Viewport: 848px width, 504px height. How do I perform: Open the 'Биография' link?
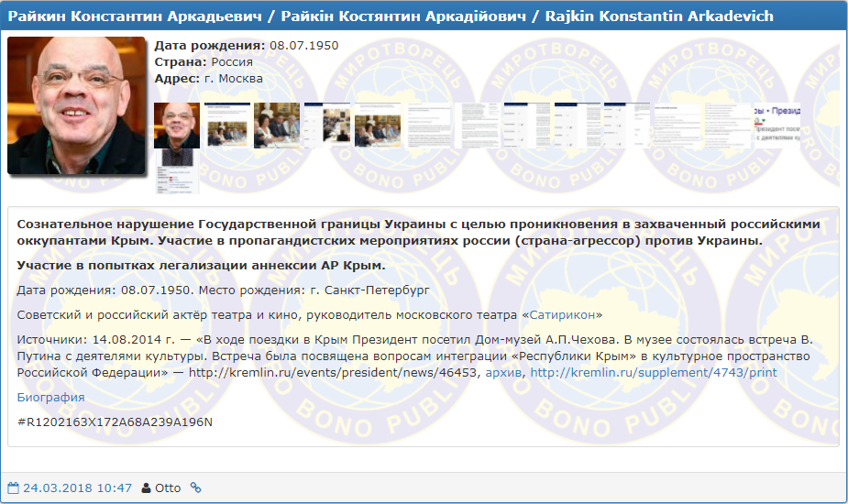tap(51, 397)
